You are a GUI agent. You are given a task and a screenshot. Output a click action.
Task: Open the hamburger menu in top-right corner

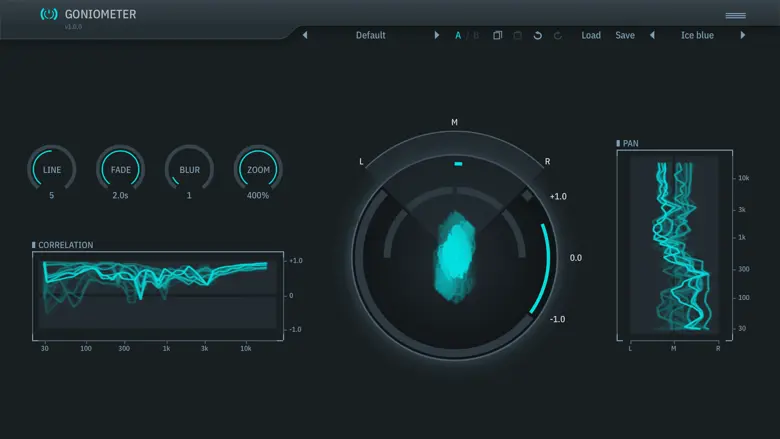(735, 16)
